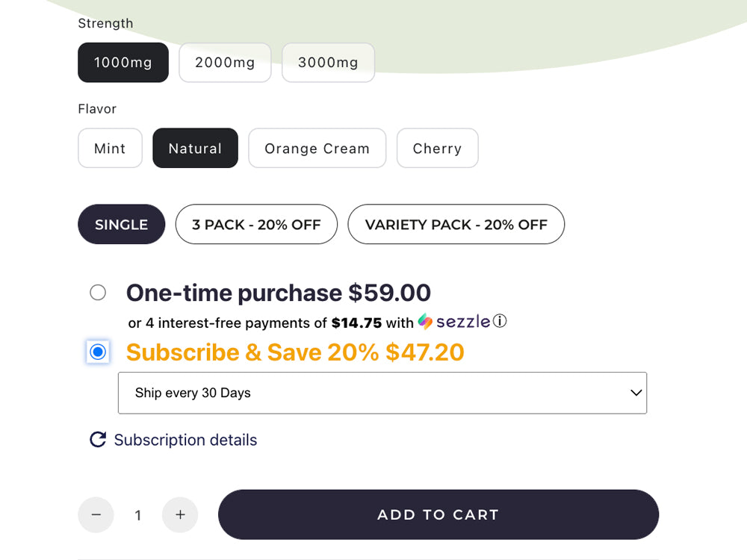Viewport: 747px width, 560px height.
Task: Choose the 2000mg strength option
Action: point(225,63)
